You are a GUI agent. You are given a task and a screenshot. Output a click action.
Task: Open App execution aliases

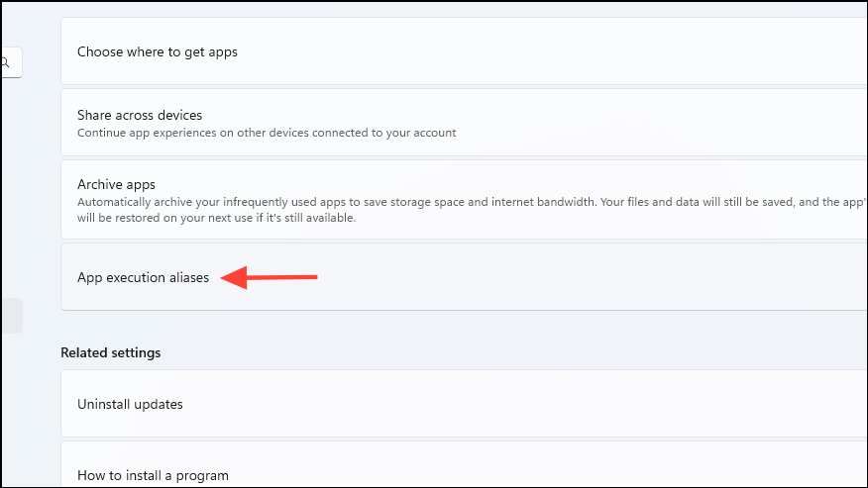464,276
